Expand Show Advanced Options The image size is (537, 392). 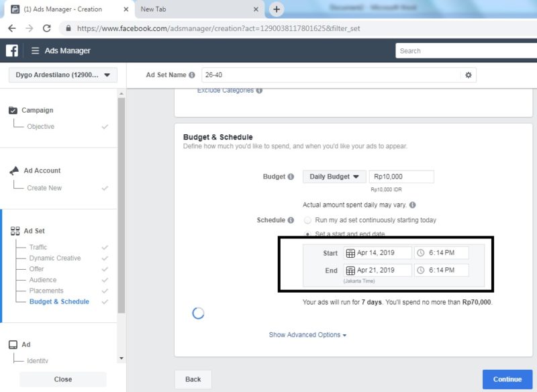[x=307, y=335]
